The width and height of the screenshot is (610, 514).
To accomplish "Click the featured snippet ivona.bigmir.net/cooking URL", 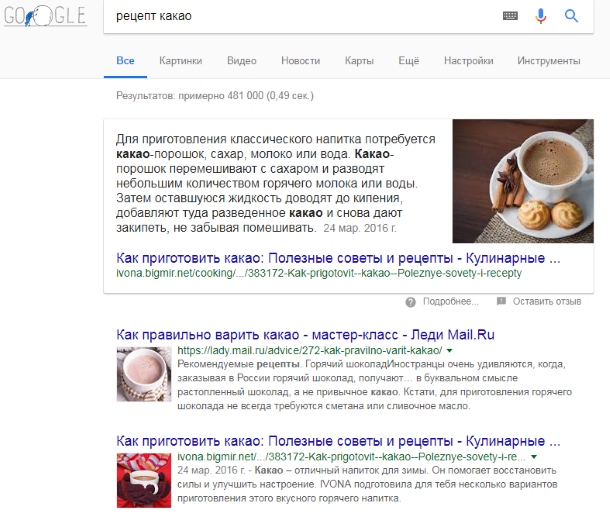I will point(319,273).
